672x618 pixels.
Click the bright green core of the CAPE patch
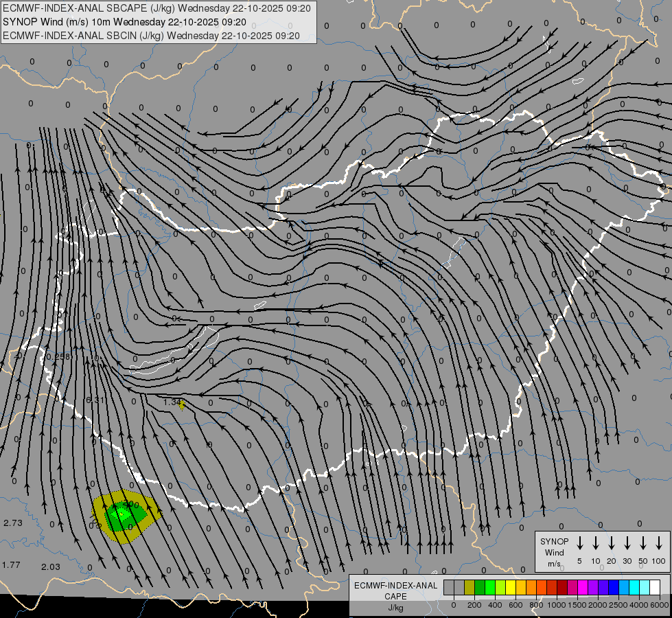[123, 514]
